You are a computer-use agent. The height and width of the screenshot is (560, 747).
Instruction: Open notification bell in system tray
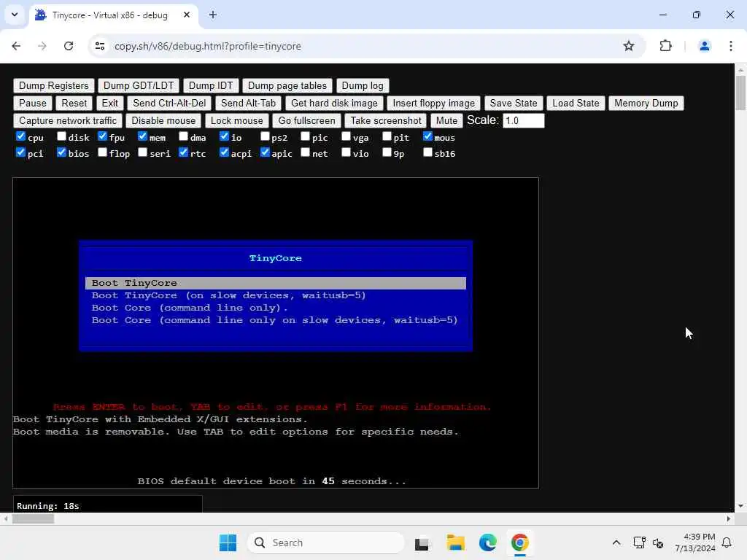pos(727,542)
